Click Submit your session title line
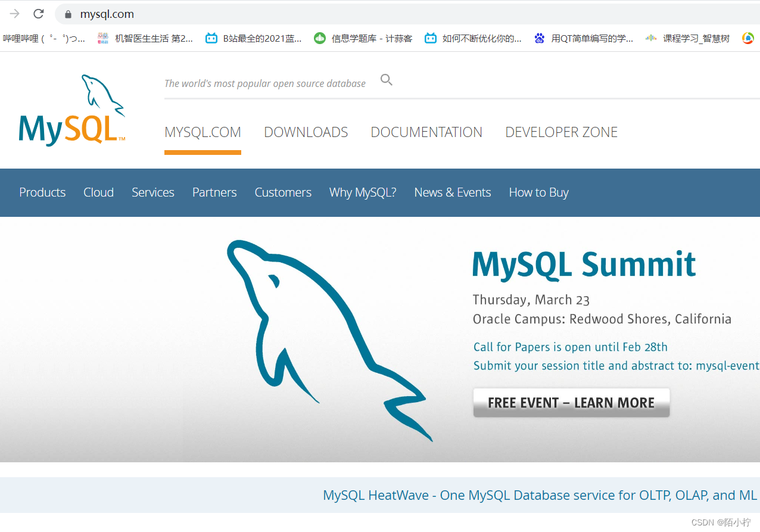This screenshot has height=532, width=760. point(616,366)
